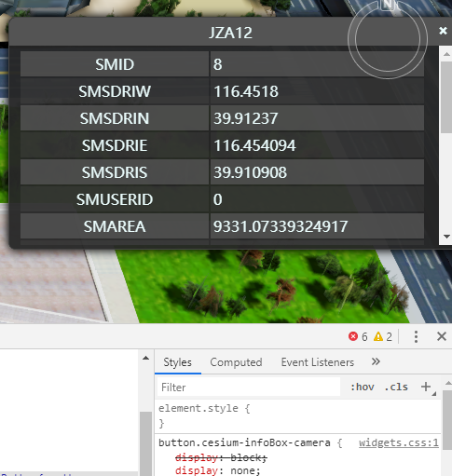Click the red error count icon
The image size is (452, 476).
tap(353, 336)
